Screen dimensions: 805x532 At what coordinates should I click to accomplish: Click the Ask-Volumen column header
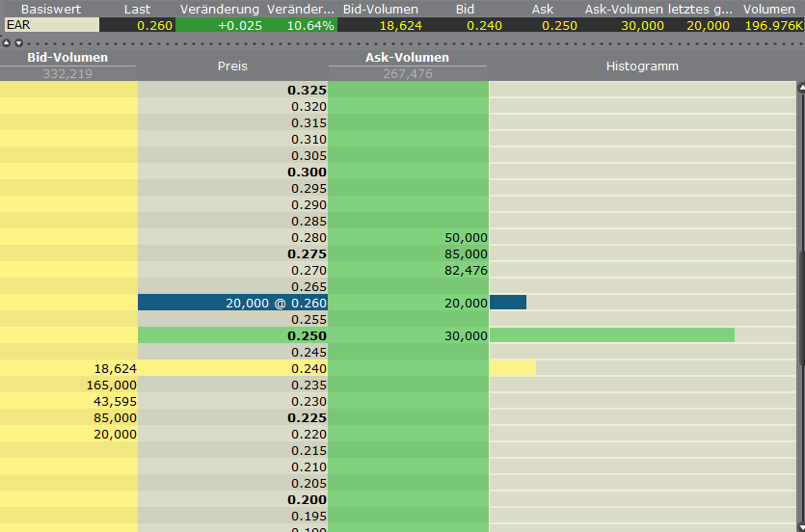(408, 58)
